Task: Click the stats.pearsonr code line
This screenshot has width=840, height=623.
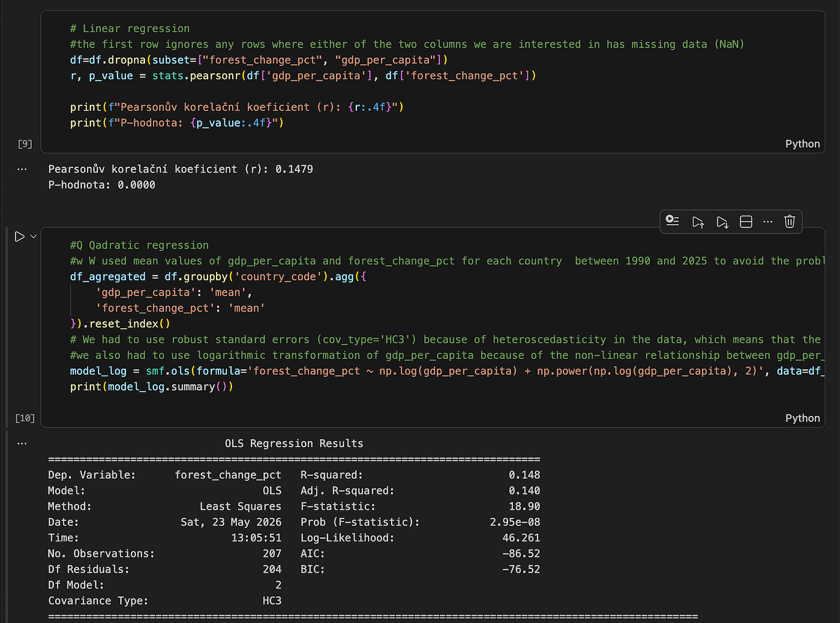Action: click(x=303, y=76)
